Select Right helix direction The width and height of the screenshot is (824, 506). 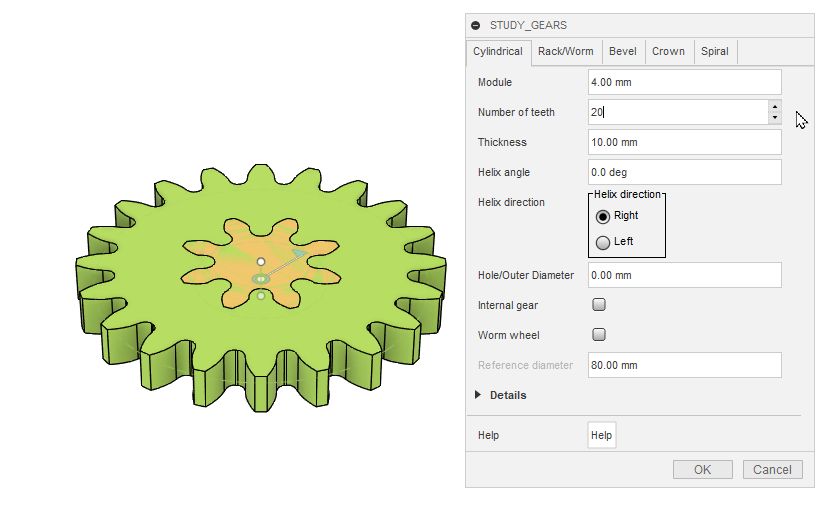pyautogui.click(x=603, y=216)
